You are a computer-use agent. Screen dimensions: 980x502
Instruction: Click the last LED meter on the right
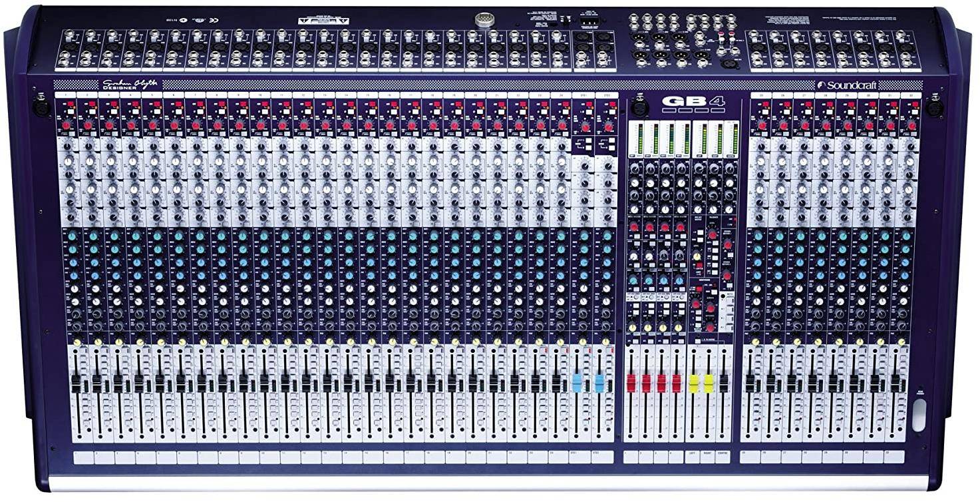735,138
